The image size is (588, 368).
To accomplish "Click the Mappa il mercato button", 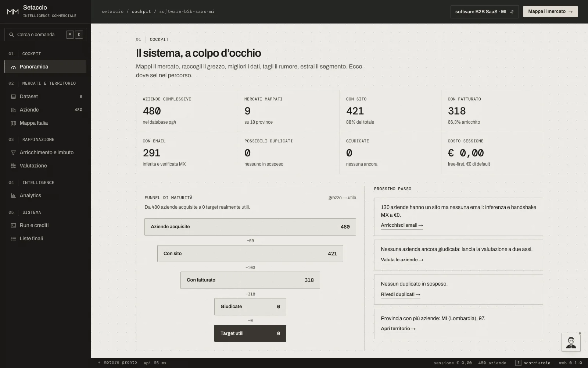I will (x=550, y=12).
